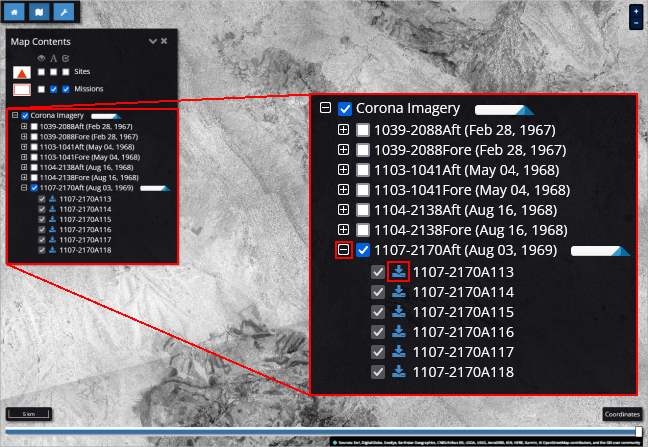The height and width of the screenshot is (447, 648).
Task: Zoom out with the minus button
Action: pyautogui.click(x=636, y=22)
